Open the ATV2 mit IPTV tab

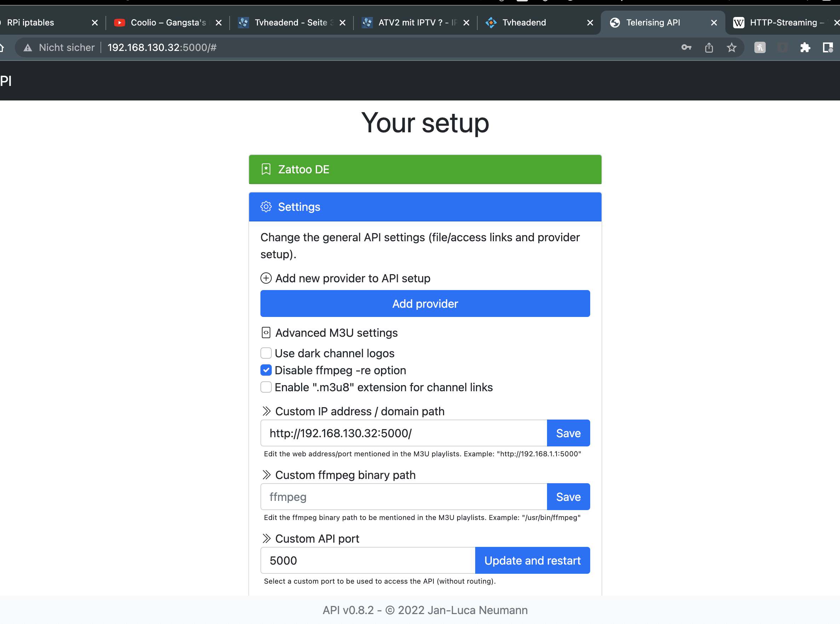coord(416,23)
